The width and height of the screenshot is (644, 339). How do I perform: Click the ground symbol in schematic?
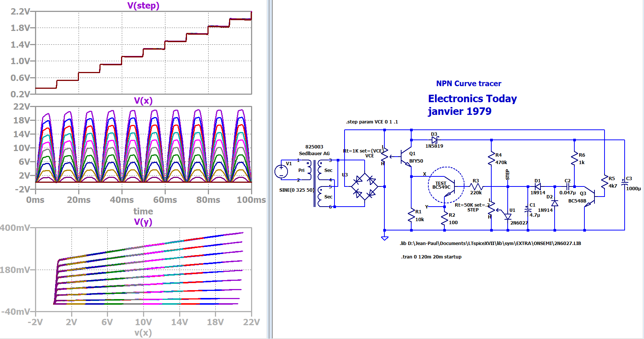[x=385, y=238]
